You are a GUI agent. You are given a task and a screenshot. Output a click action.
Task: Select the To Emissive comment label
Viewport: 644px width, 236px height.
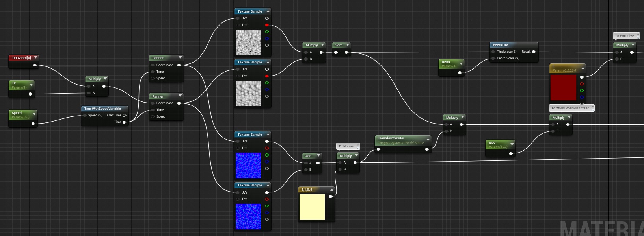tap(625, 36)
